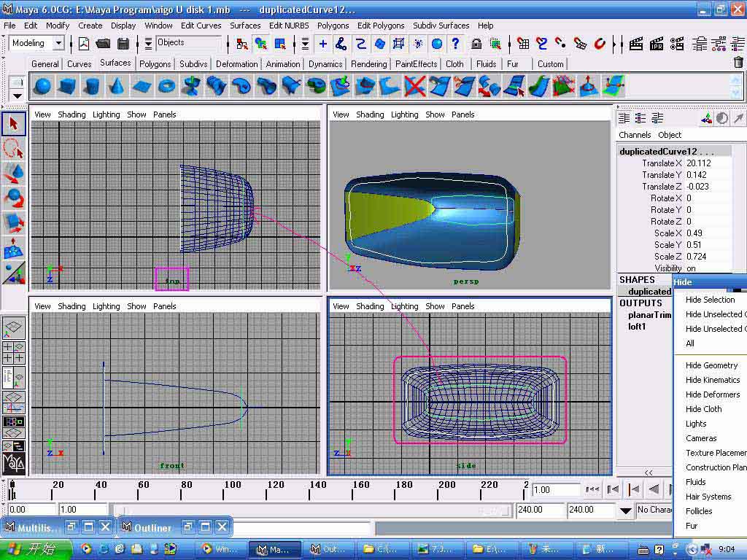Image resolution: width=747 pixels, height=560 pixels.
Task: Switch to the PaintEffects shelf tab
Action: coord(416,64)
